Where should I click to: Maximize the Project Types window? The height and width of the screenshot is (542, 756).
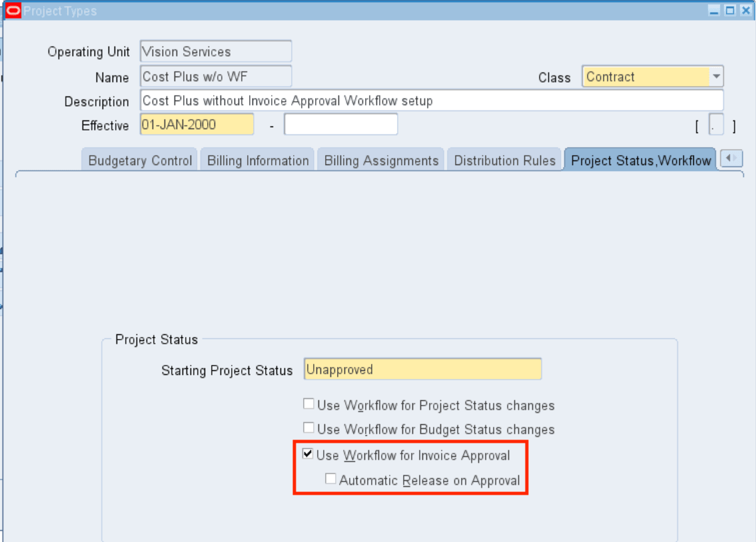tap(730, 11)
